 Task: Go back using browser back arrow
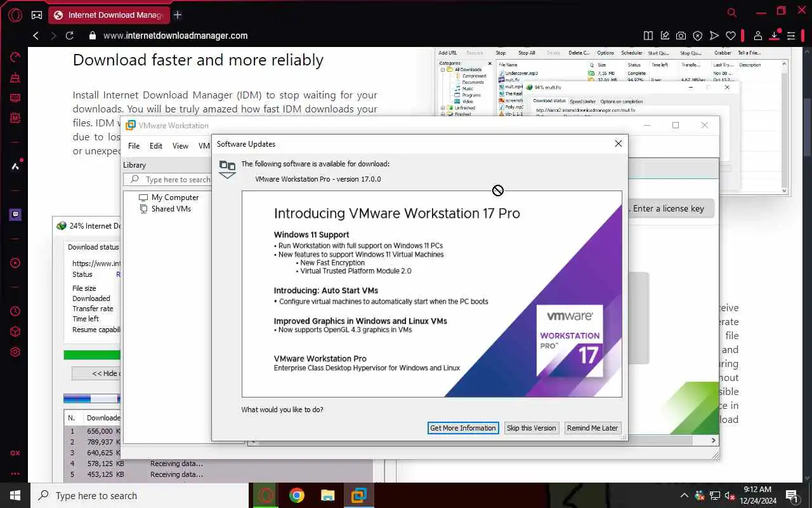click(36, 36)
